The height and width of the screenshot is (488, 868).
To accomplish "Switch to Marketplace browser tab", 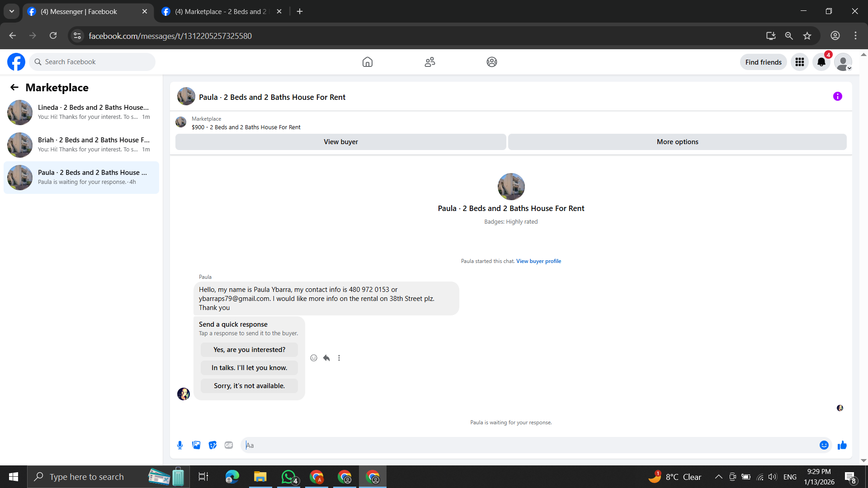I will pos(221,11).
